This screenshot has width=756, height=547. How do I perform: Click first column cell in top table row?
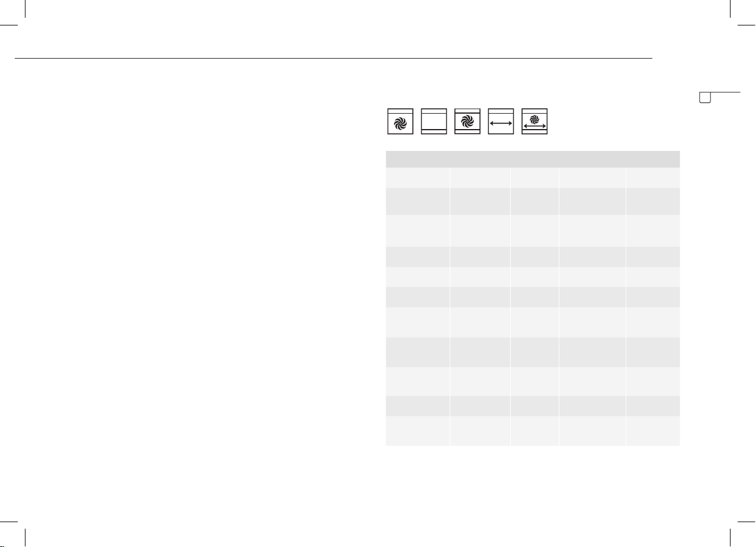pos(417,177)
